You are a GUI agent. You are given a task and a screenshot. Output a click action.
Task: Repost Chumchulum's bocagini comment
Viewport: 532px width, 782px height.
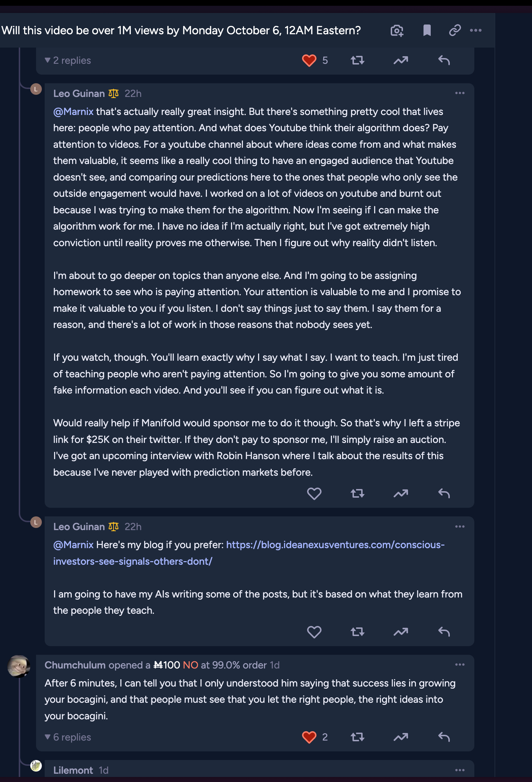[x=357, y=737]
